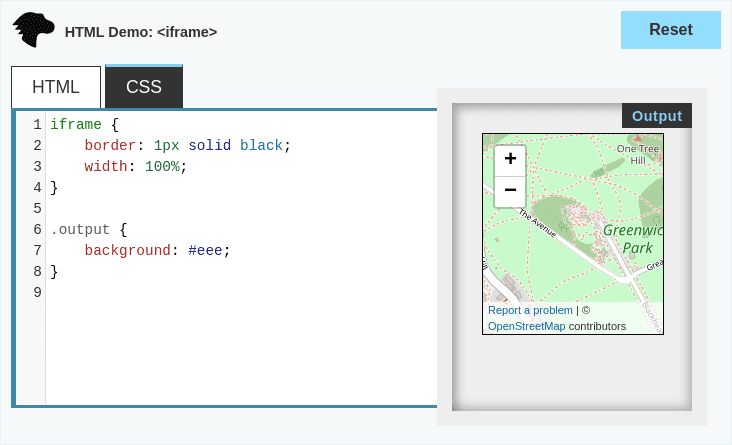Click the One Tree Hill map label
Screen dimensions: 732x445
pos(638,155)
